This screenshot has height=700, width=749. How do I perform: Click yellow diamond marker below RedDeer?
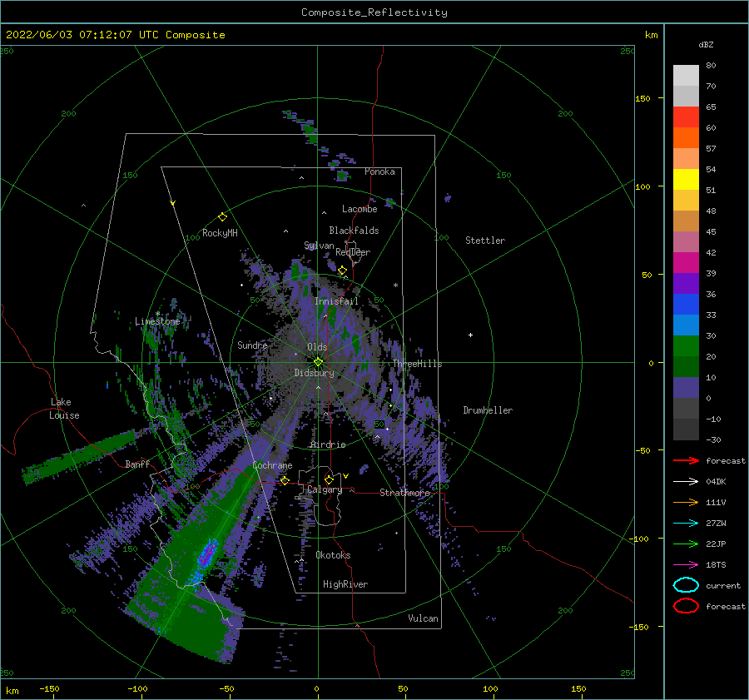coord(342,271)
